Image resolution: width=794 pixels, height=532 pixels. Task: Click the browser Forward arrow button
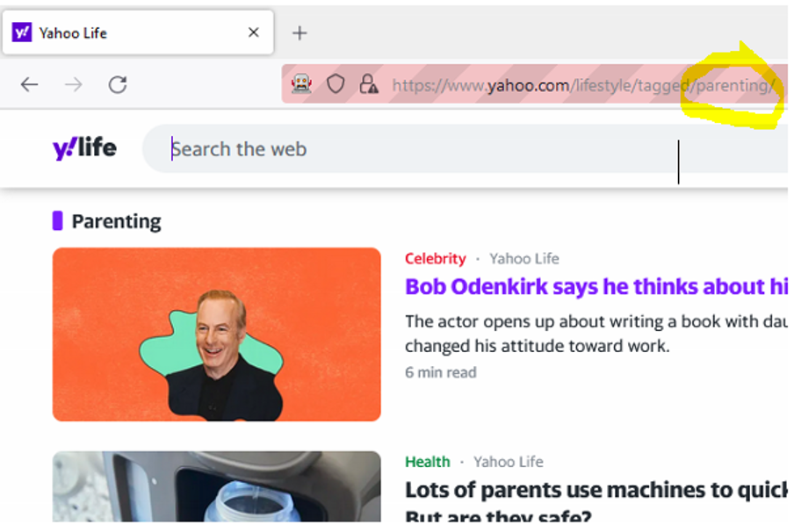[x=74, y=84]
